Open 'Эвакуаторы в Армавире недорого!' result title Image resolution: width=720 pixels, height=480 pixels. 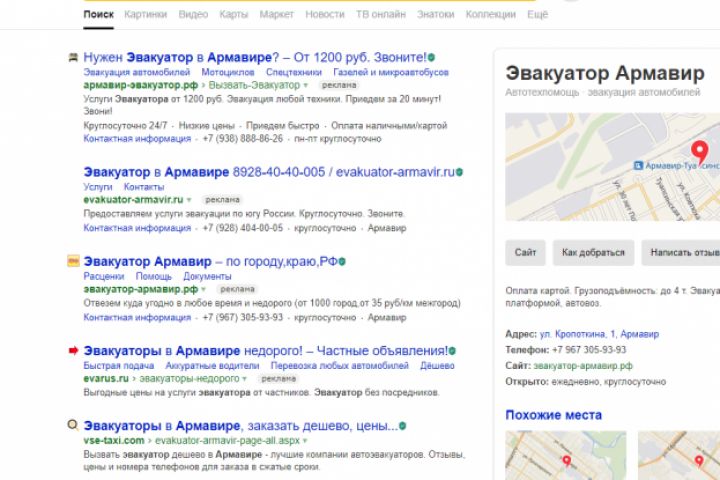tap(265, 351)
